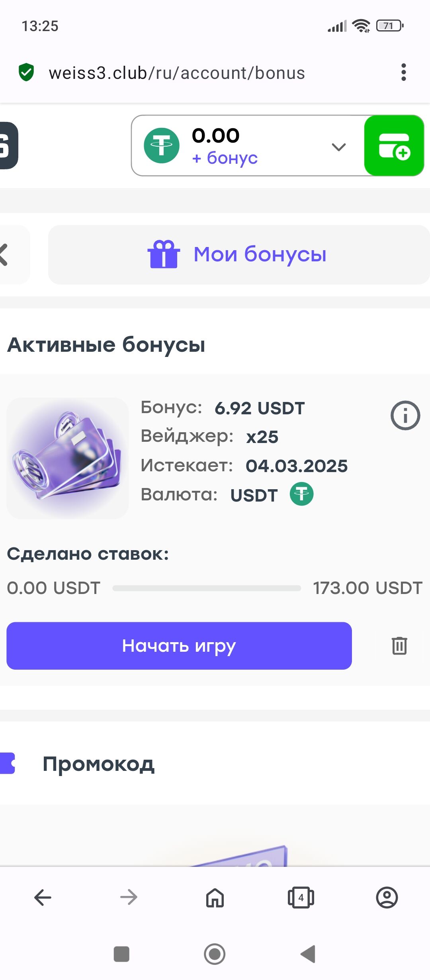Open browser account profile icon
The height and width of the screenshot is (980, 430).
(x=387, y=898)
